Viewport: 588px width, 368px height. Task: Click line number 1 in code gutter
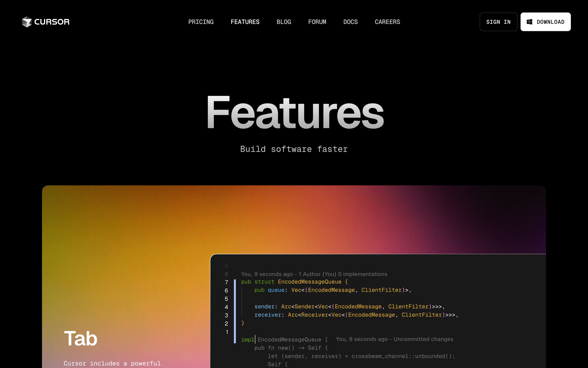(x=227, y=332)
